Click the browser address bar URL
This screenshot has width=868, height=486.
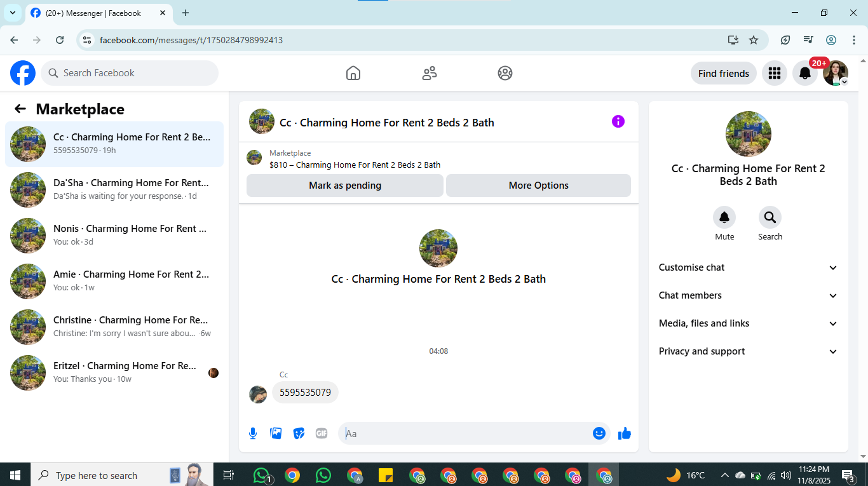click(191, 40)
